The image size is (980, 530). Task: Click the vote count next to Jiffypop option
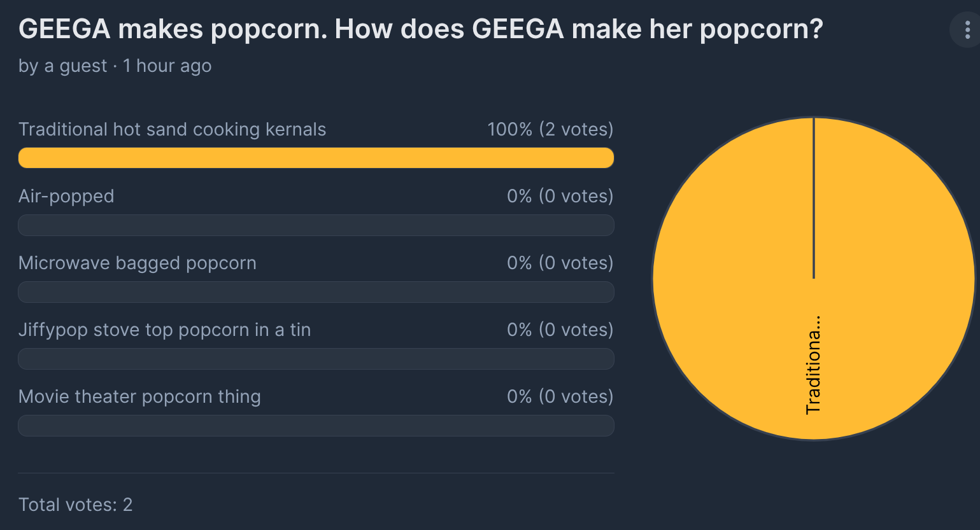click(x=560, y=330)
